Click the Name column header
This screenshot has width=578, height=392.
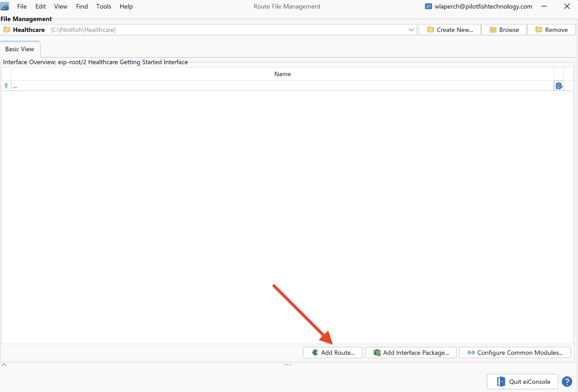(283, 74)
